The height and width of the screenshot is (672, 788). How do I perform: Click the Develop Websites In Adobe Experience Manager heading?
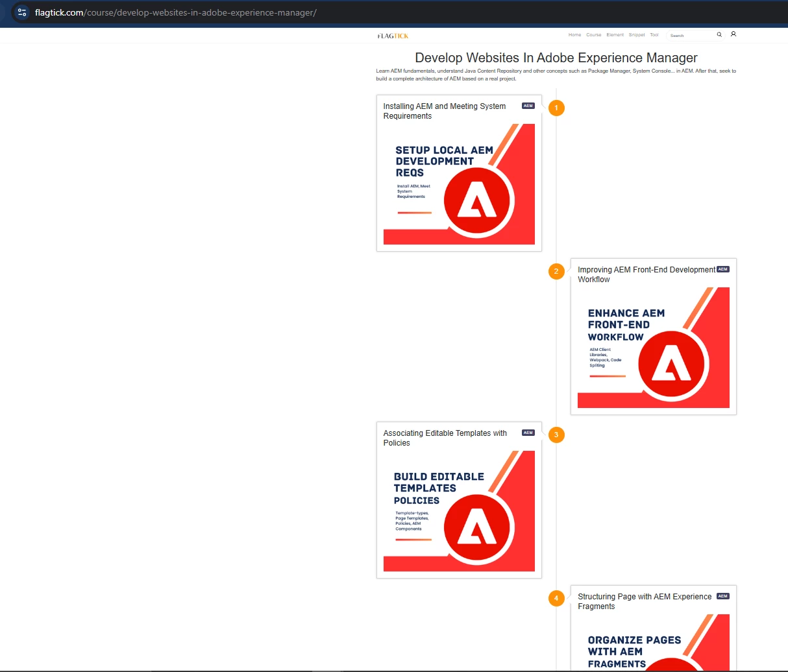556,58
